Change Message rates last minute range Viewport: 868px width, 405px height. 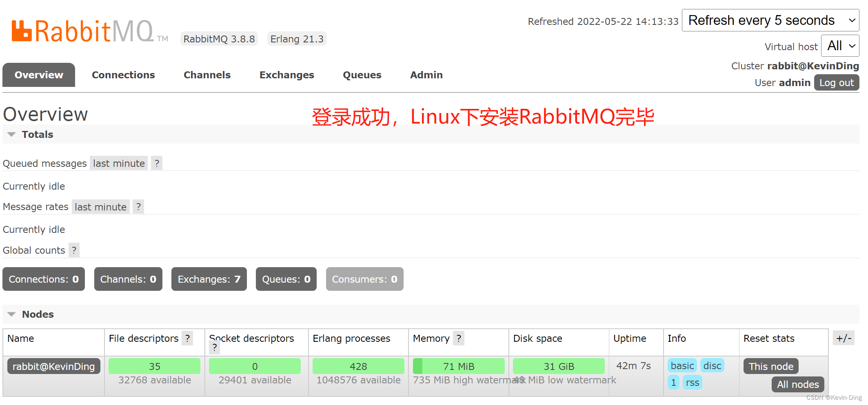point(100,207)
